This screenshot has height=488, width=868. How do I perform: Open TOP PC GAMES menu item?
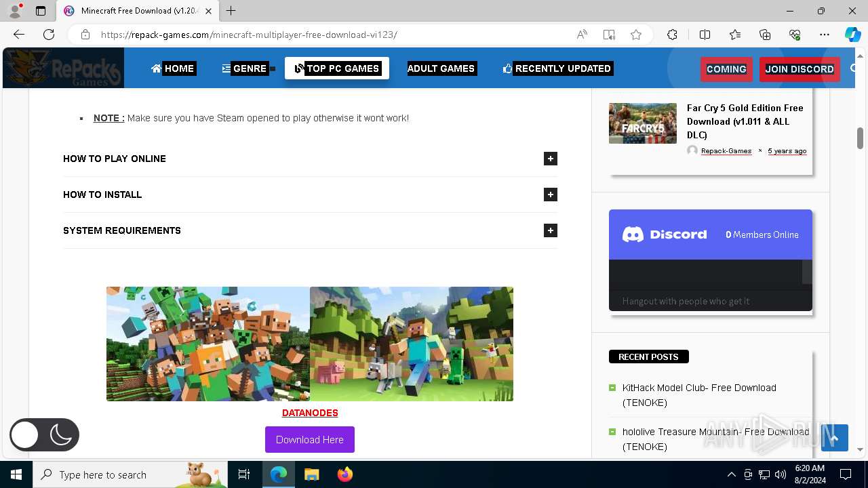point(337,68)
